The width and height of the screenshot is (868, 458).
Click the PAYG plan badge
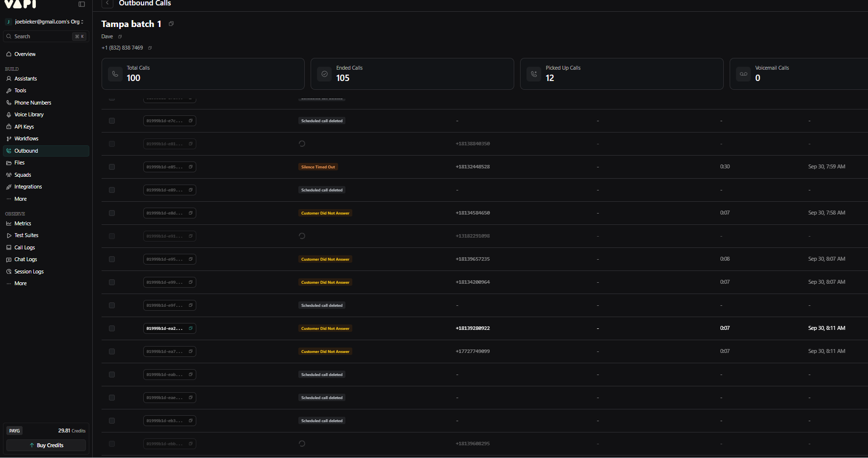15,431
